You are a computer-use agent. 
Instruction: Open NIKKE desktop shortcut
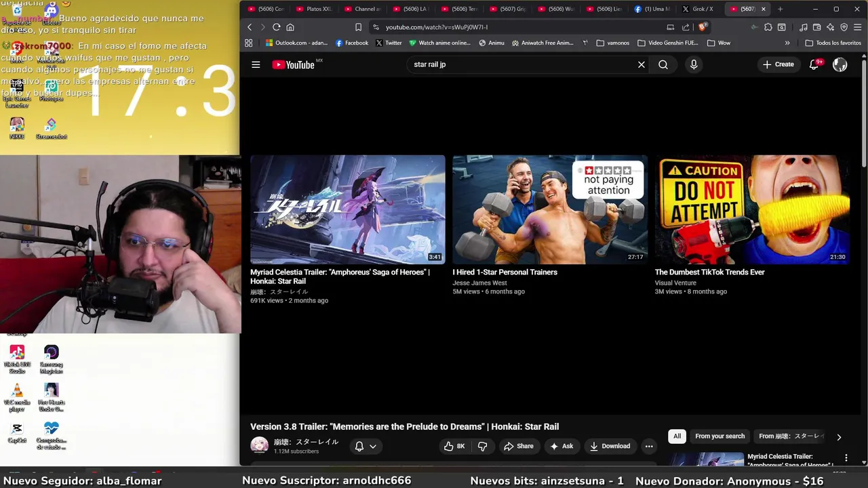click(17, 128)
